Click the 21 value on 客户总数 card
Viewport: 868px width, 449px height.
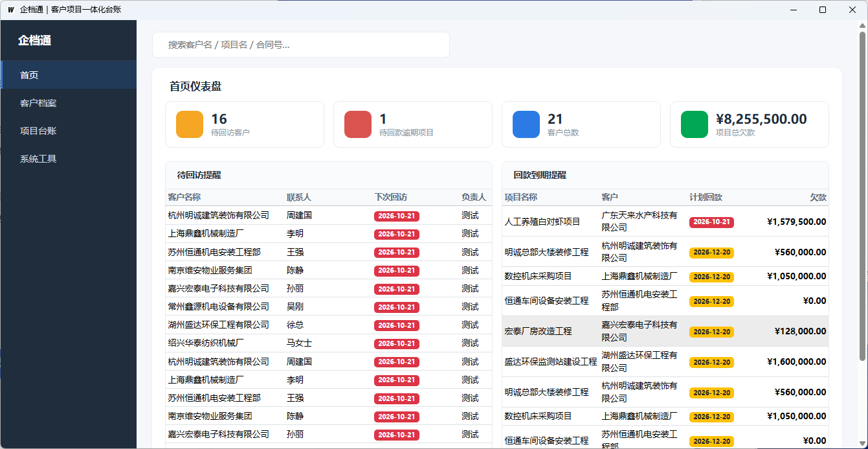coord(555,119)
